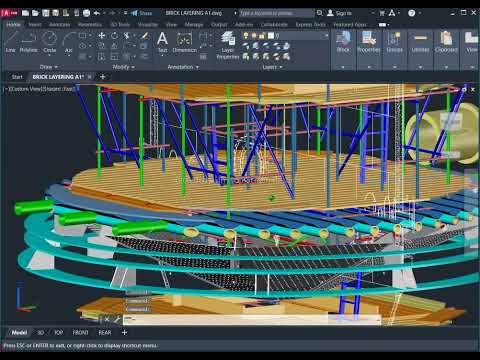Open the Output ribbon tab
480x360 pixels.
(219, 24)
